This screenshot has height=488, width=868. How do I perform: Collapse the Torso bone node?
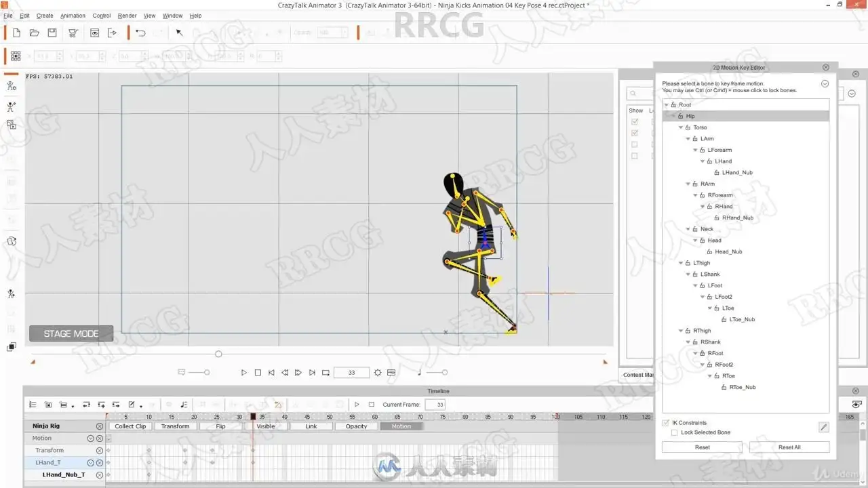[681, 127]
